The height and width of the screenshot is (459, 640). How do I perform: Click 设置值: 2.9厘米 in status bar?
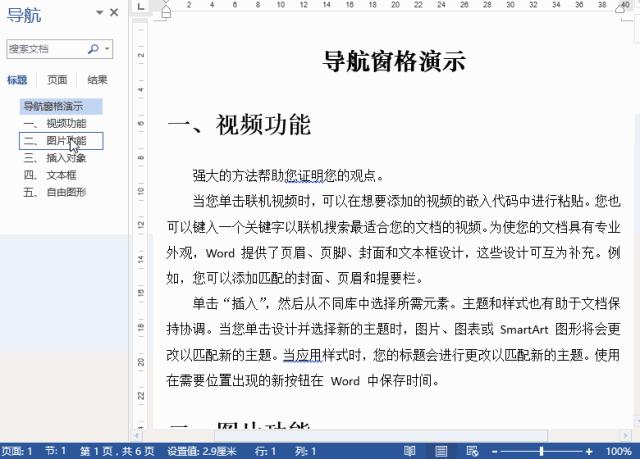pyautogui.click(x=202, y=452)
